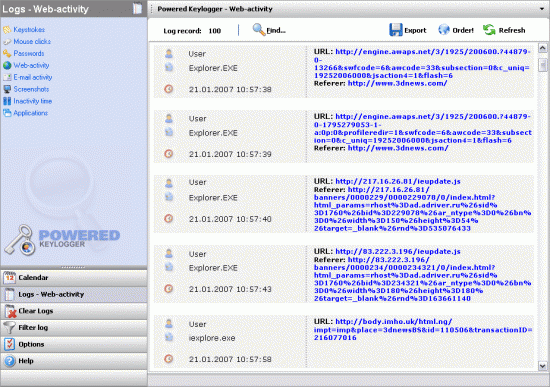Click the Clear Logs icon

point(10,311)
